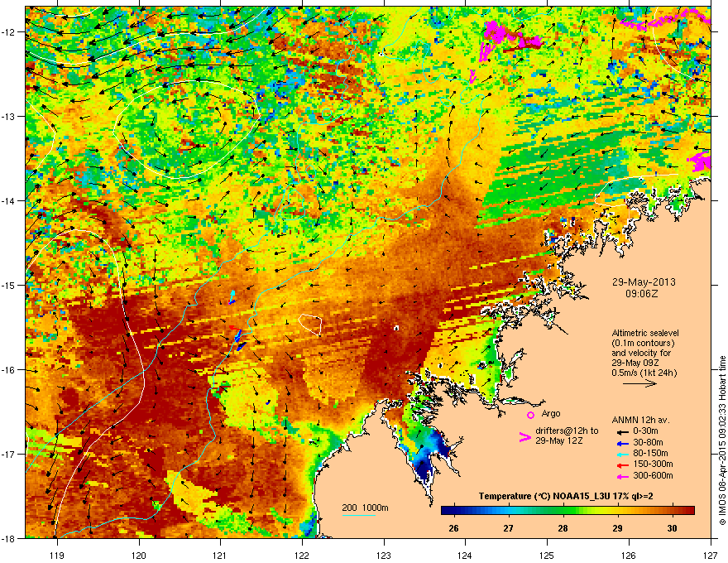The image size is (728, 563).
Task: Click the longitude axis label 127
Action: coord(711,555)
